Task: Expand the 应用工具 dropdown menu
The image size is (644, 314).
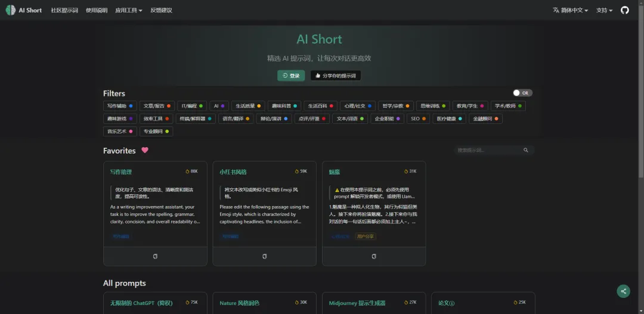Action: (x=129, y=10)
